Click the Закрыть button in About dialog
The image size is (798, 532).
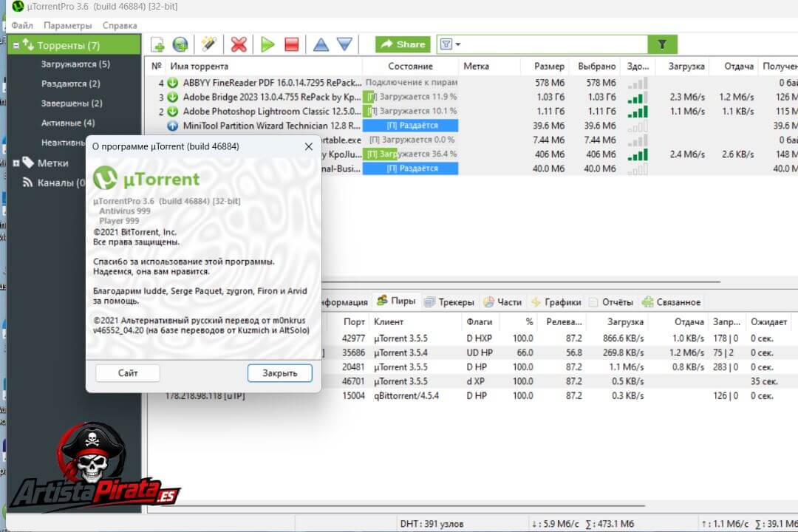(x=280, y=373)
